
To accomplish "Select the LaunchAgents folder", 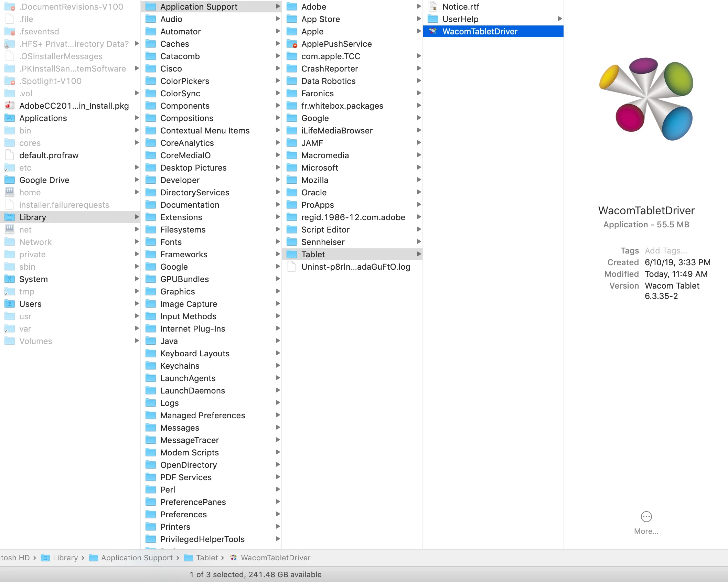I will [211, 378].
